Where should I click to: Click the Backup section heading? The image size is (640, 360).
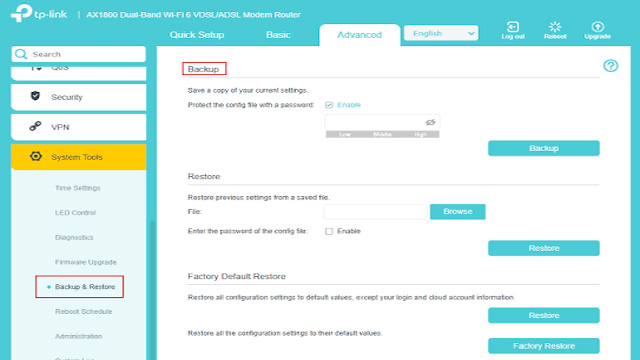point(204,69)
